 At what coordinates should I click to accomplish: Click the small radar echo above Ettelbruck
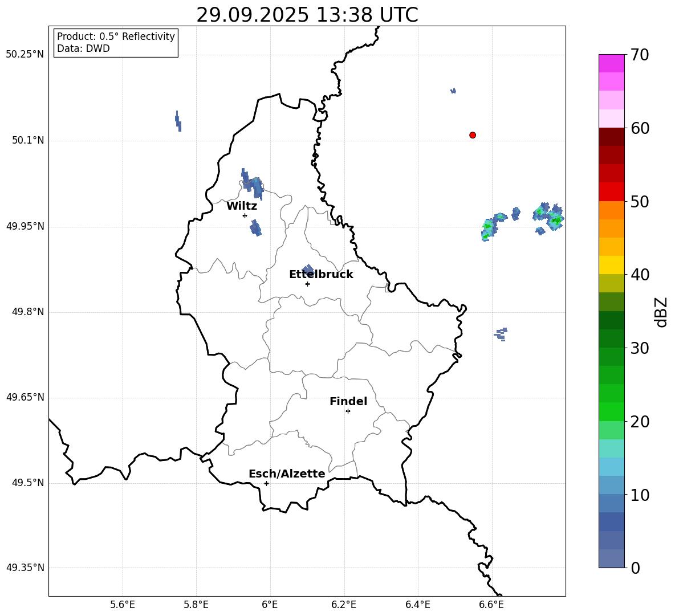click(308, 270)
